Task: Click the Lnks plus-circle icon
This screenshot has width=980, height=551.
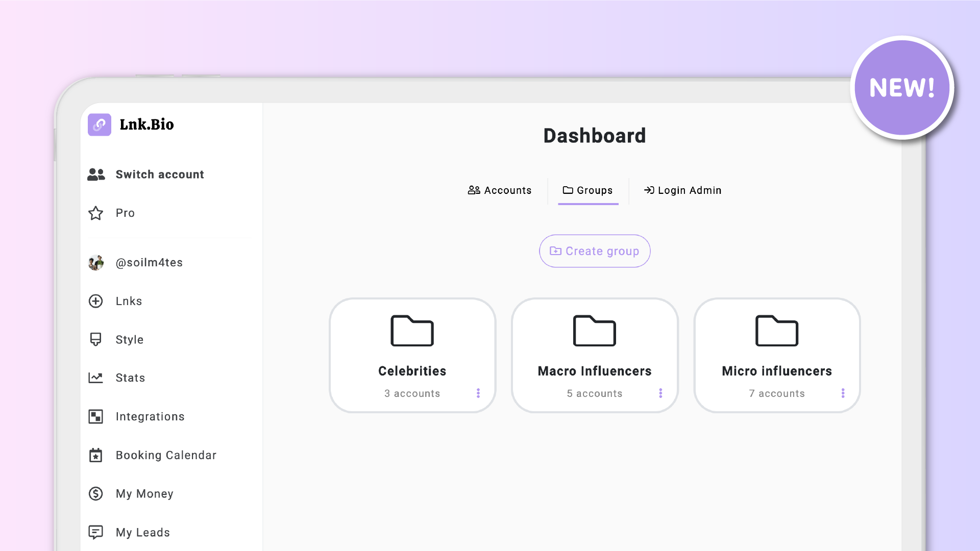Action: pyautogui.click(x=96, y=301)
